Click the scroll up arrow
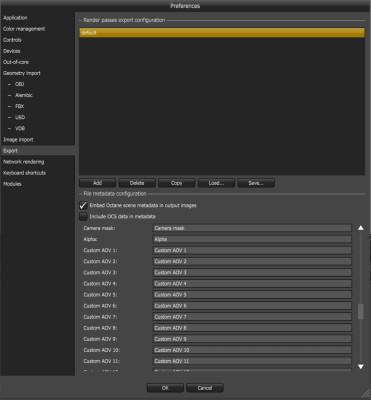 pyautogui.click(x=361, y=228)
